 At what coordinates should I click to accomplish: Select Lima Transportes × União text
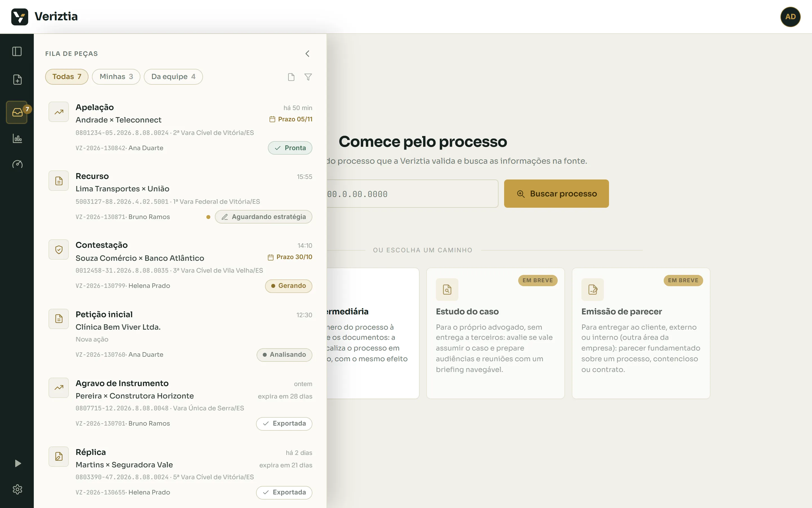click(122, 189)
